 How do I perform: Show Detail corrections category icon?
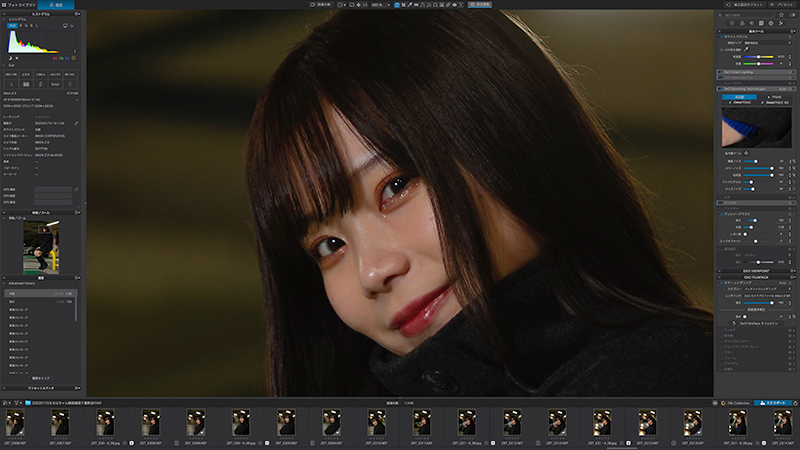click(752, 23)
